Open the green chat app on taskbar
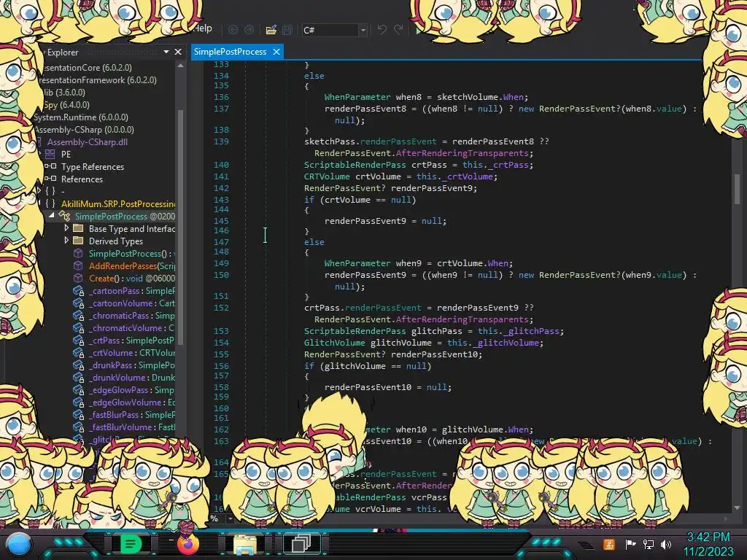747x560 pixels. (131, 543)
